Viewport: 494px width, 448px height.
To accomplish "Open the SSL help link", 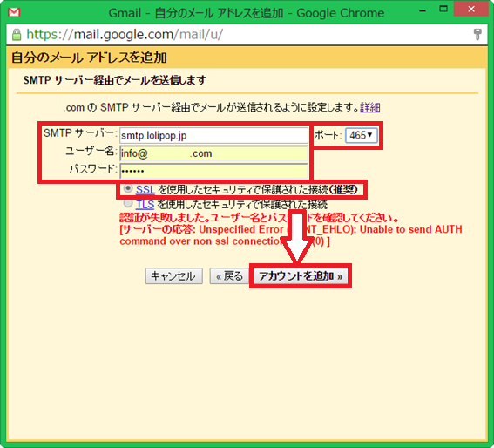I will [x=145, y=189].
